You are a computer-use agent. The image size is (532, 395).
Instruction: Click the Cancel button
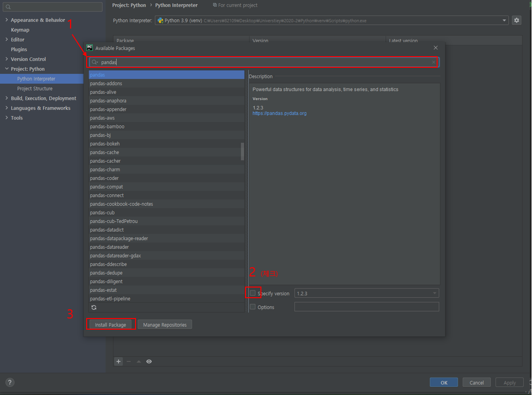point(476,382)
